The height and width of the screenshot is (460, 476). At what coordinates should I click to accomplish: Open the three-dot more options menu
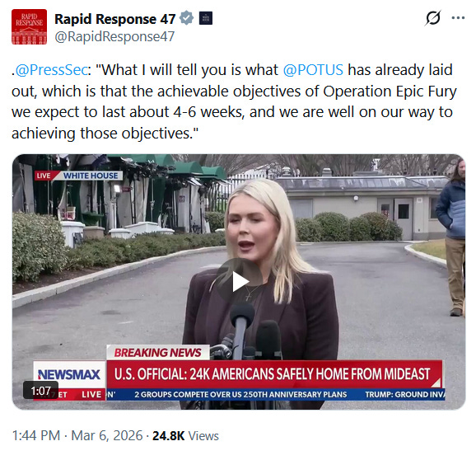[458, 18]
